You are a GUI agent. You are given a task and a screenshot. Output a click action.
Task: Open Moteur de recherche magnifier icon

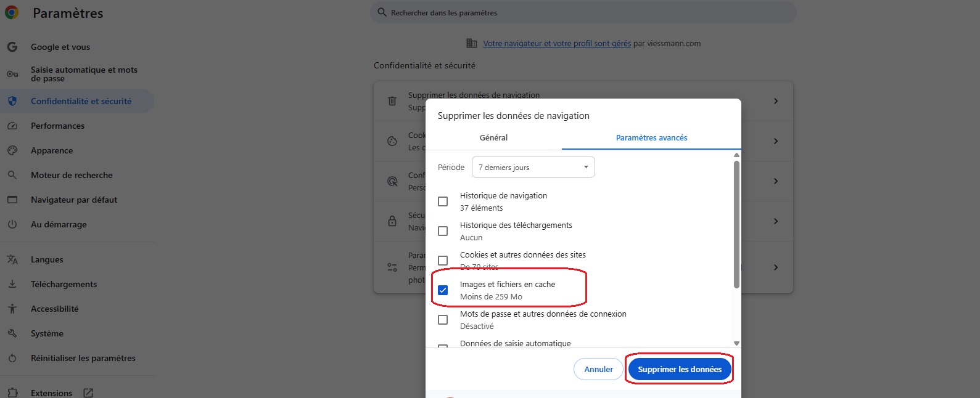tap(12, 175)
